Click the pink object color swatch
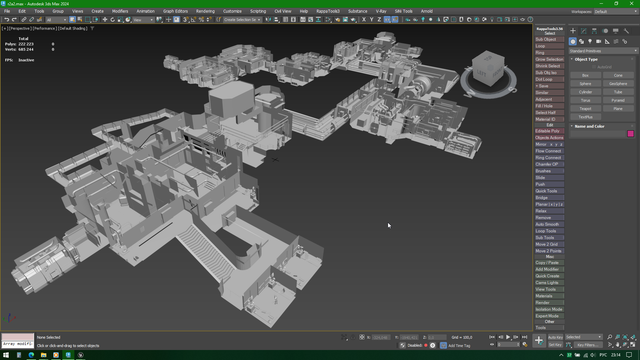 pyautogui.click(x=630, y=134)
